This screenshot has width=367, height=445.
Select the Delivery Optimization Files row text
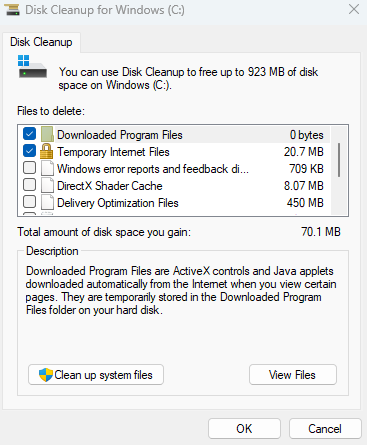pos(118,203)
